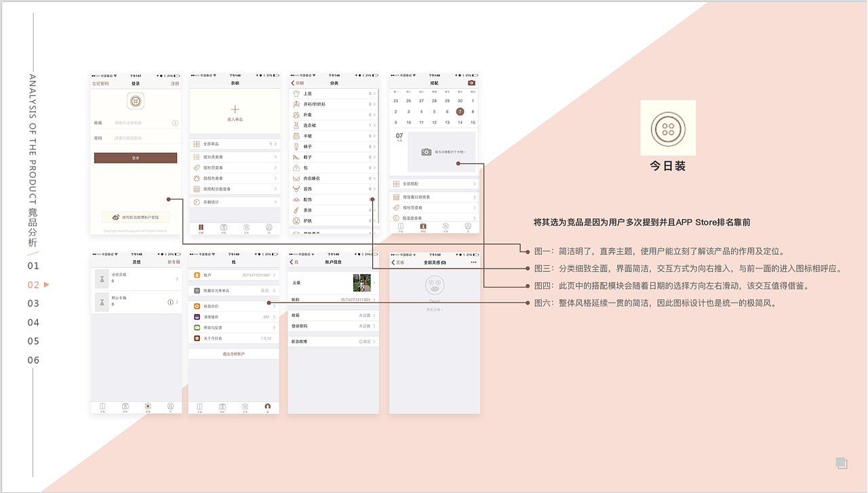Tap the camera icon on the 搭配 screen
Viewport: 868px width, 493px height.
point(472,82)
